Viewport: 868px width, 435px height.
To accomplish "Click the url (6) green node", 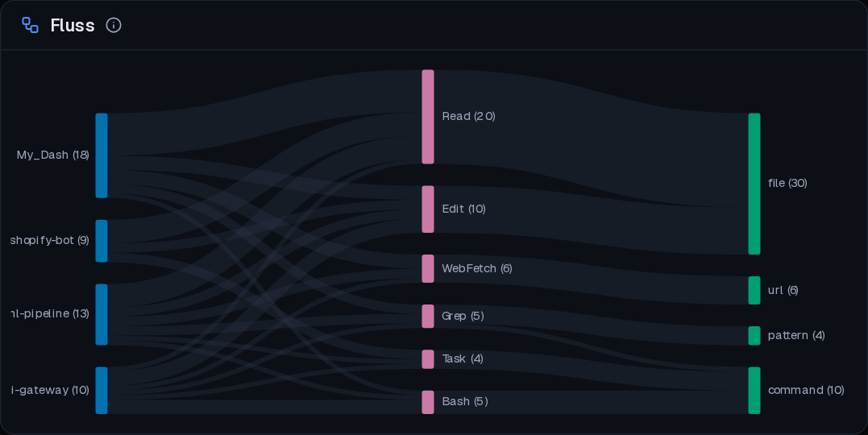I will pos(754,291).
